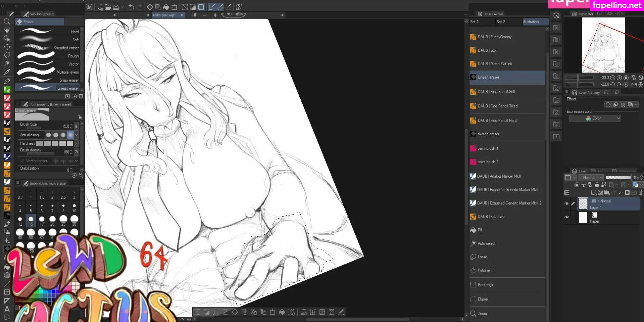Click the Undo arrow in top toolbar
The width and height of the screenshot is (644, 322).
pos(131,7)
